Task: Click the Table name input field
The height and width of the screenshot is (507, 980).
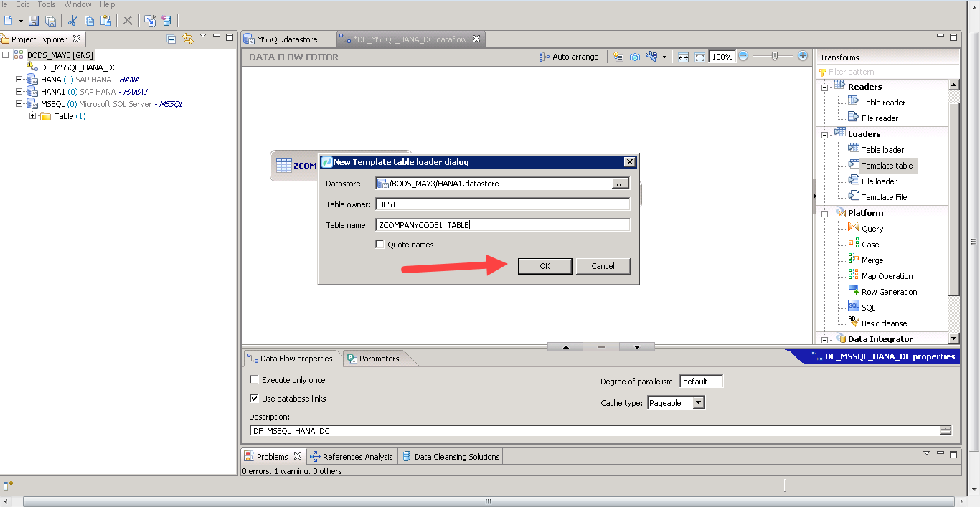Action: (502, 224)
